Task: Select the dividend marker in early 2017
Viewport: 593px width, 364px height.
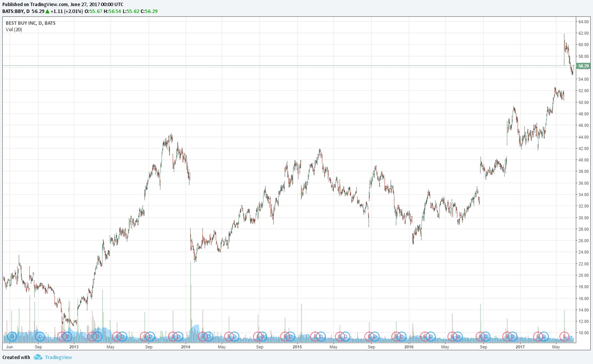Action: click(x=543, y=336)
